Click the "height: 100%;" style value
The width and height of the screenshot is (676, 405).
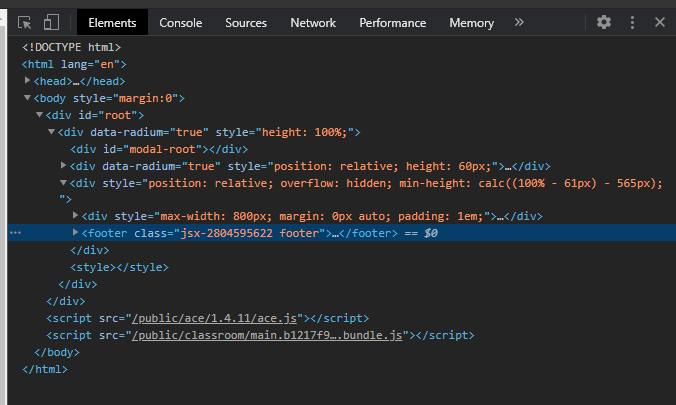pos(304,132)
